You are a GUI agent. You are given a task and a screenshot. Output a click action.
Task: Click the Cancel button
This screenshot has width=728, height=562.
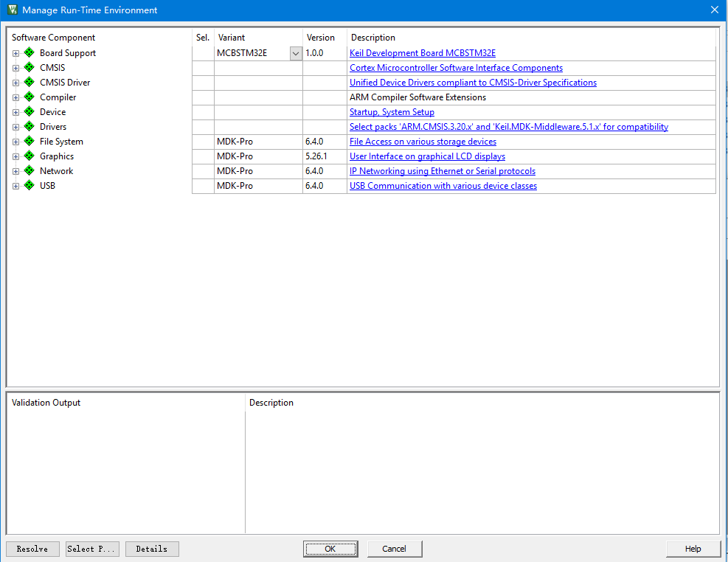[x=394, y=549]
